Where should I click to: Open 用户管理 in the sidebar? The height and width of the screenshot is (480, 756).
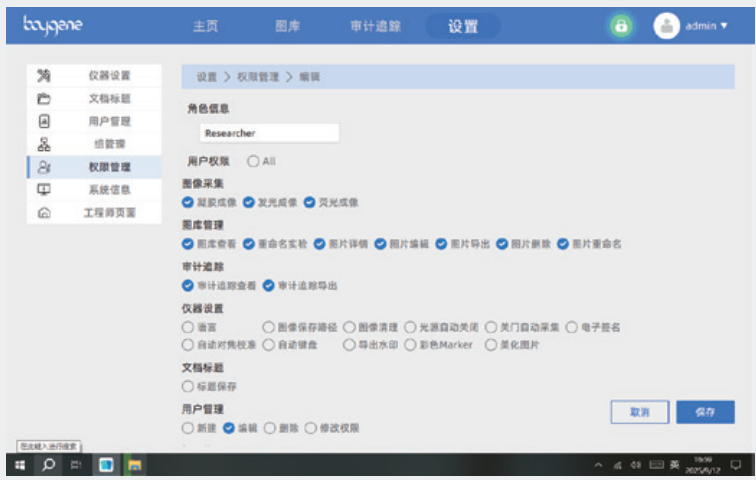pyautogui.click(x=94, y=121)
